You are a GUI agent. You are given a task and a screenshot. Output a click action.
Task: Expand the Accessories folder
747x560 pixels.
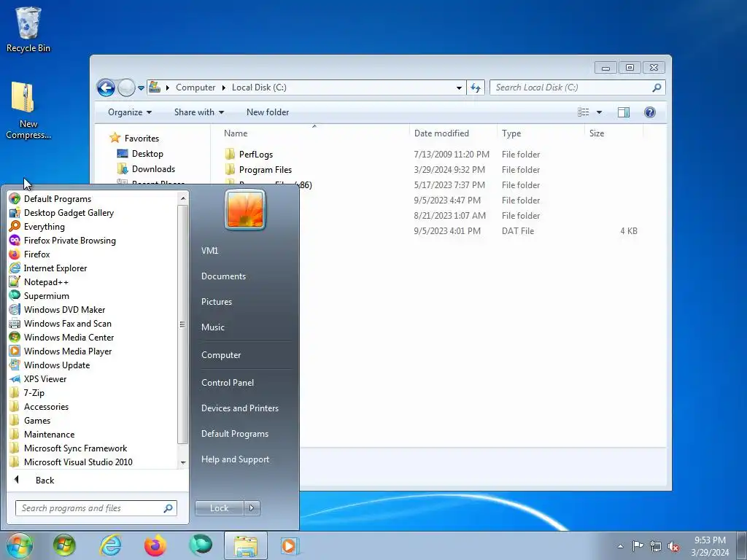46,405
